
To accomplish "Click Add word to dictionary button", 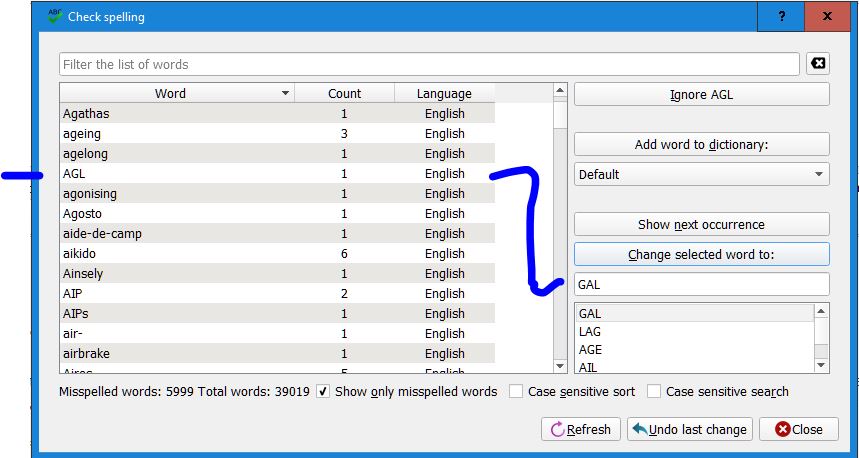I will click(702, 145).
